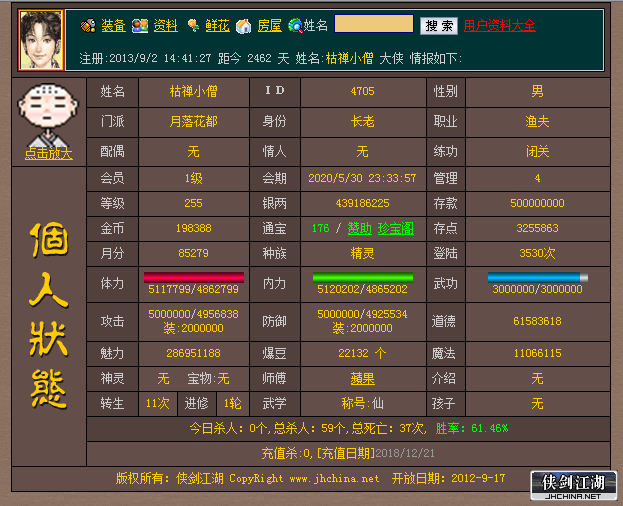Click the 房屋 house icon
Screen dimensions: 623x506
(x=244, y=26)
